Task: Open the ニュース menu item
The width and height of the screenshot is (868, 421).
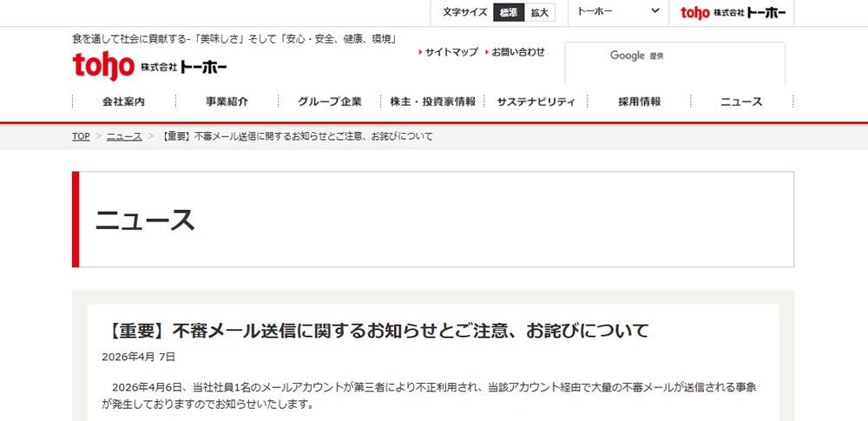Action: click(x=741, y=102)
